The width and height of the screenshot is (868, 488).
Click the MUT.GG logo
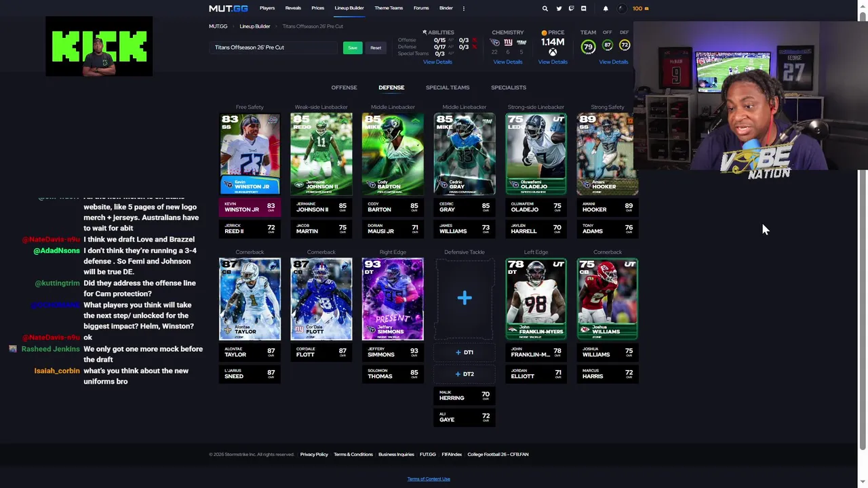[228, 8]
